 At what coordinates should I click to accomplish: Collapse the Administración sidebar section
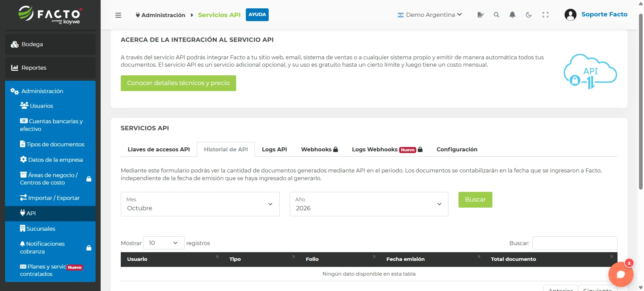click(x=50, y=91)
